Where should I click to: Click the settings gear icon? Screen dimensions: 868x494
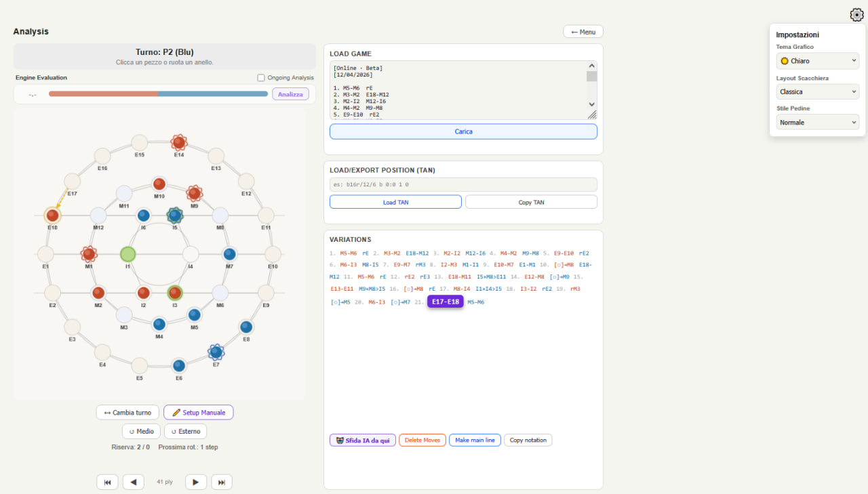point(856,14)
